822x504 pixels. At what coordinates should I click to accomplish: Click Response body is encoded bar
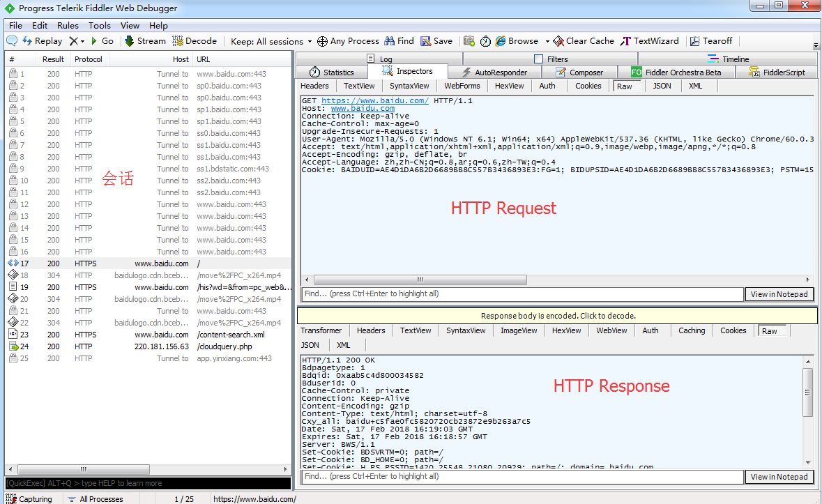tap(557, 316)
